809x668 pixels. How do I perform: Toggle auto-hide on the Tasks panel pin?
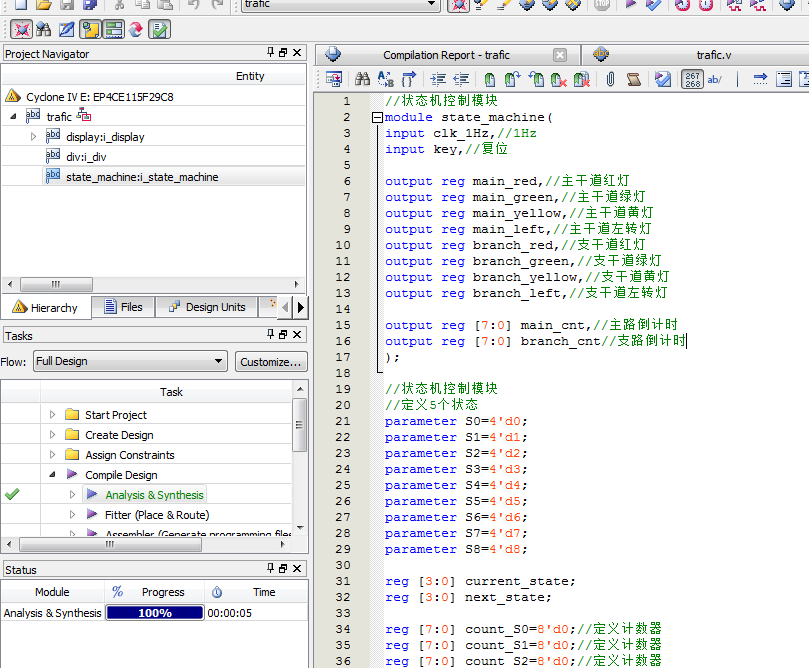269,335
